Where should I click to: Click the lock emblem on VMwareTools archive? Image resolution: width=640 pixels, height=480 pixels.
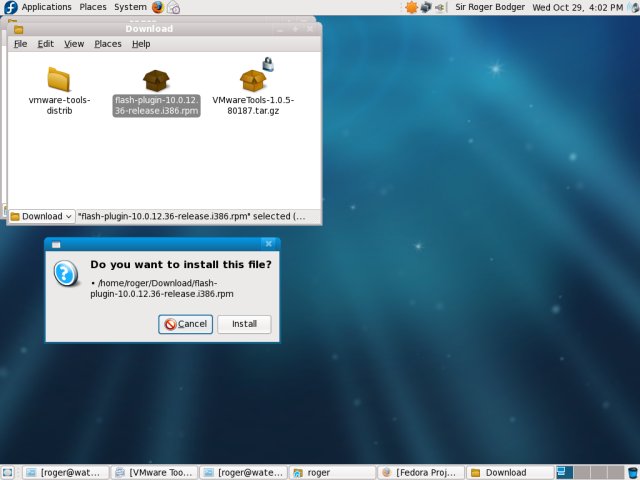tap(268, 64)
